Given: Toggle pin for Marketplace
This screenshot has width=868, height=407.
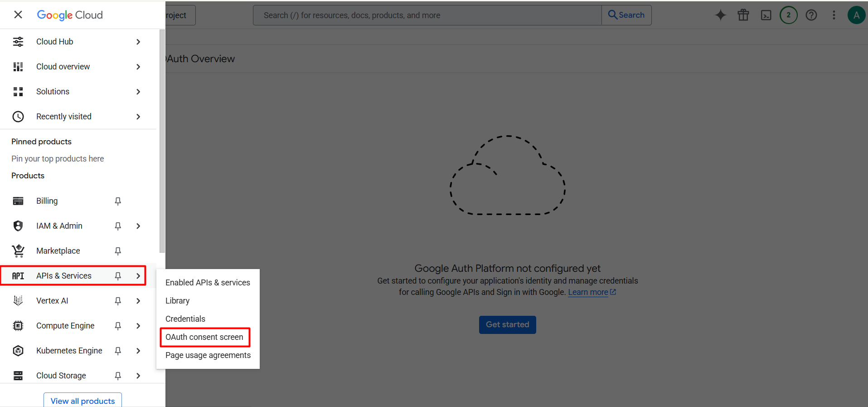Looking at the screenshot, I should click(118, 251).
